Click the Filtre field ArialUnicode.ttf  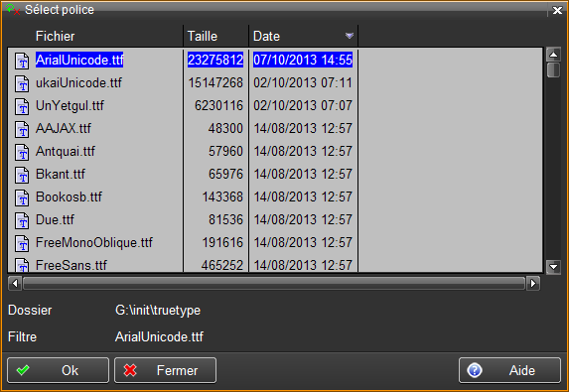(x=159, y=336)
